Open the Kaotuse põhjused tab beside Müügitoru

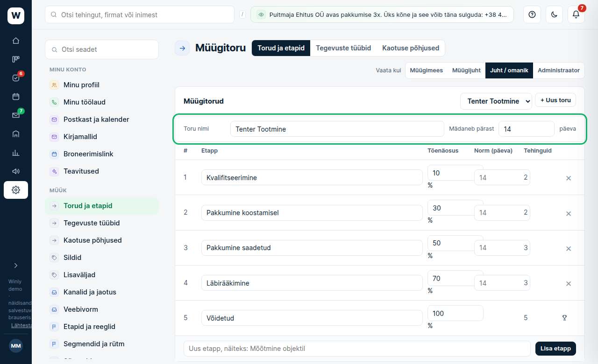411,48
